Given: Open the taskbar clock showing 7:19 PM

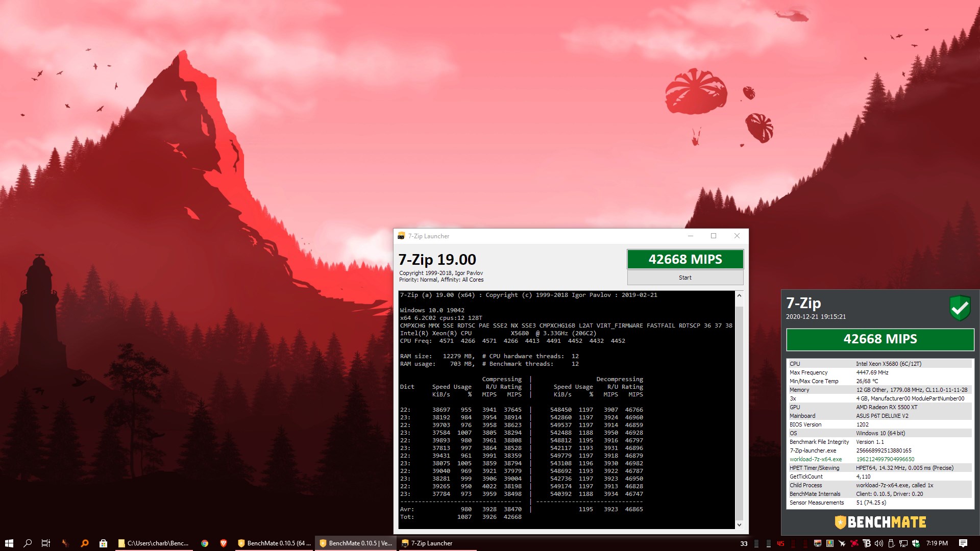Looking at the screenshot, I should [937, 543].
